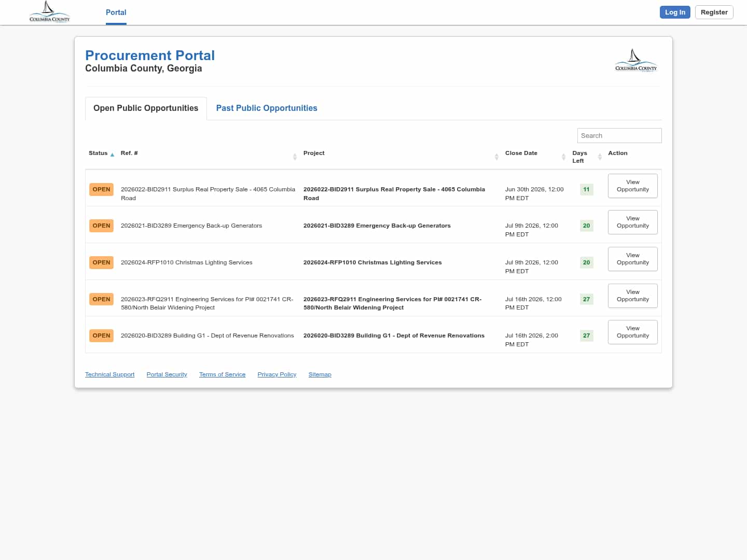747x560 pixels.
Task: Click the Log In button
Action: [675, 12]
